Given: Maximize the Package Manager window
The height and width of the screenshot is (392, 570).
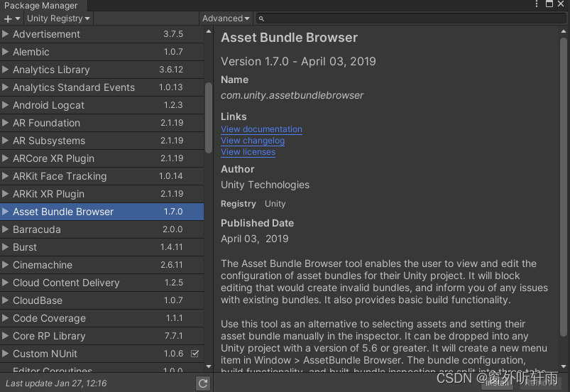Looking at the screenshot, I should pos(549,4).
